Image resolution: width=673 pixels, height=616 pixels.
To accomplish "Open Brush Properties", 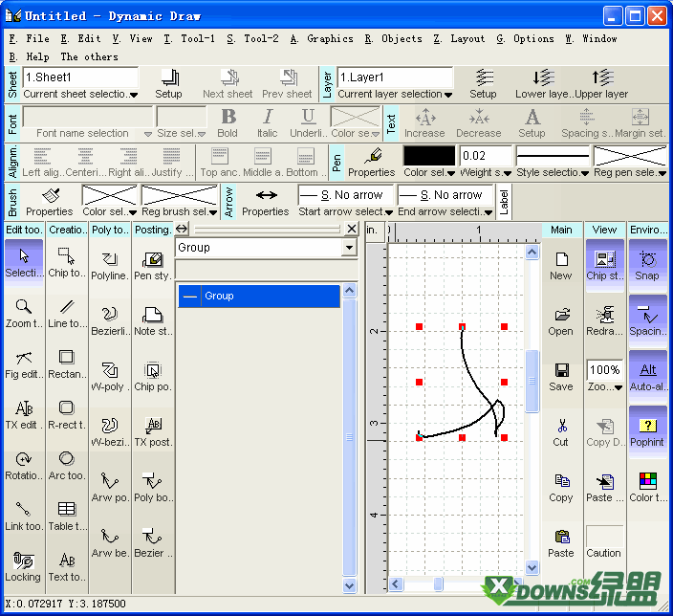I will click(x=50, y=202).
